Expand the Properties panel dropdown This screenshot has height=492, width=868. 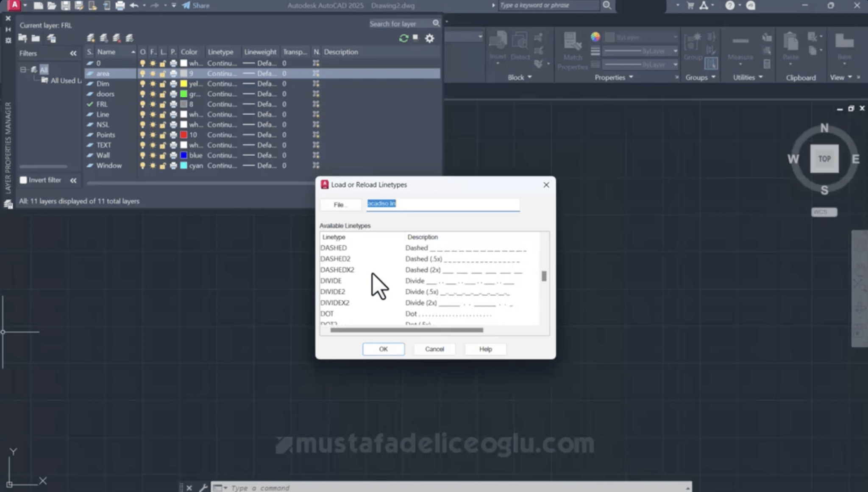click(614, 77)
